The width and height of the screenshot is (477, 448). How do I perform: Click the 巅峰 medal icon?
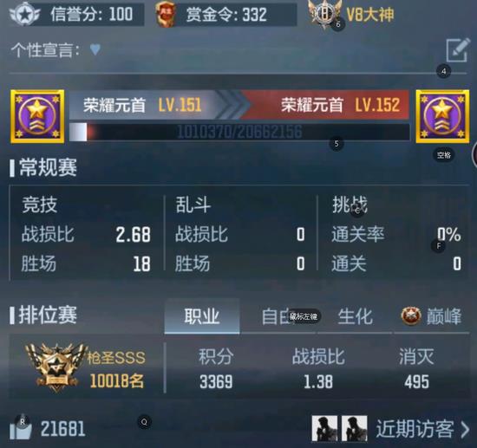[411, 316]
